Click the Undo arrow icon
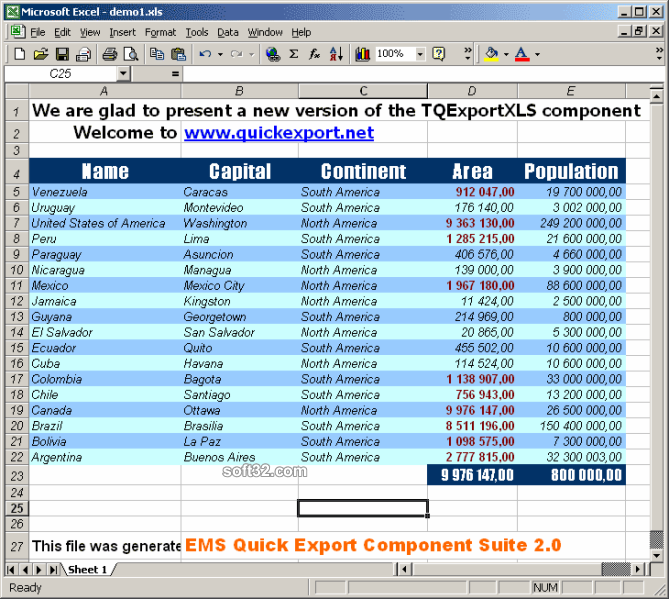 (206, 54)
